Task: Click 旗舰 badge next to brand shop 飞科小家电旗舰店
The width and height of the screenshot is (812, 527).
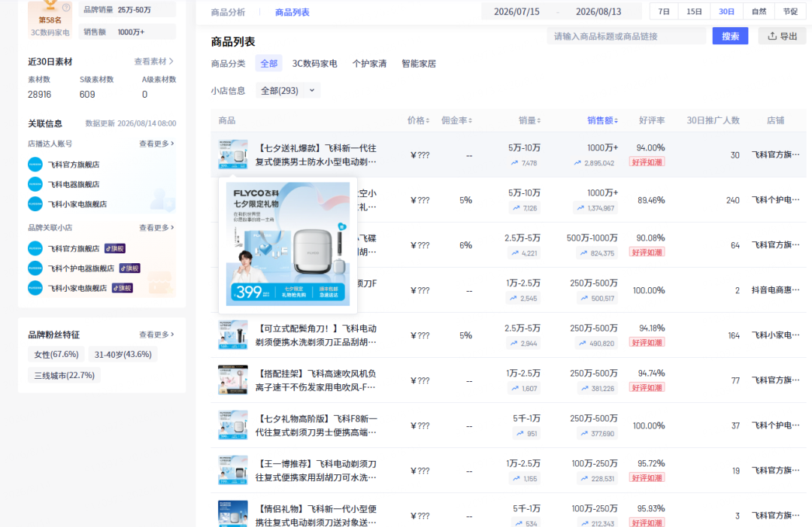Action: 123,289
